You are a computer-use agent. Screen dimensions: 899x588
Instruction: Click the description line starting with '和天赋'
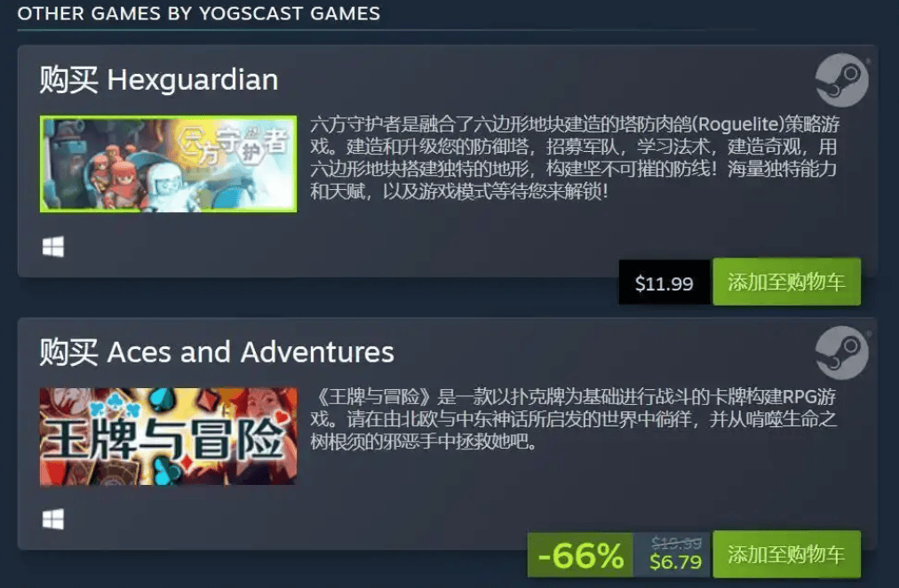pos(459,191)
